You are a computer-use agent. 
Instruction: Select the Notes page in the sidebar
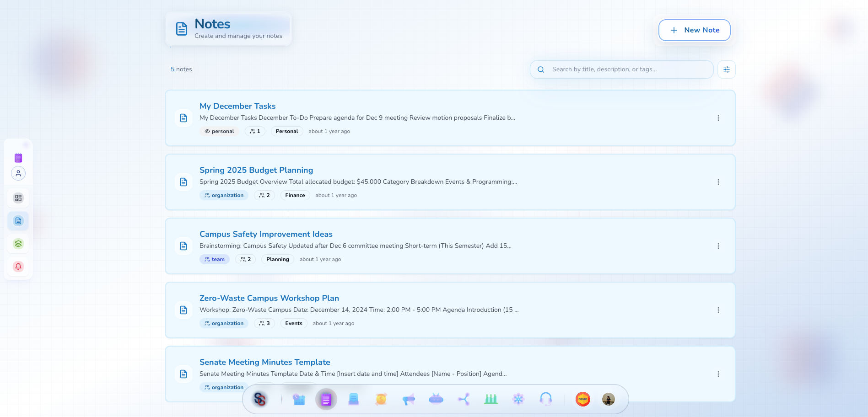point(18,221)
